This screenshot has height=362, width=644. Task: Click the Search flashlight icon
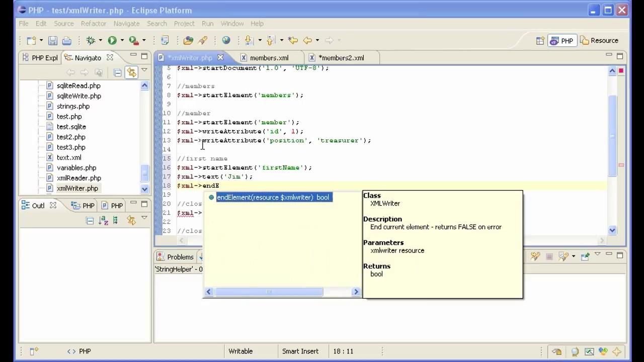point(203,41)
